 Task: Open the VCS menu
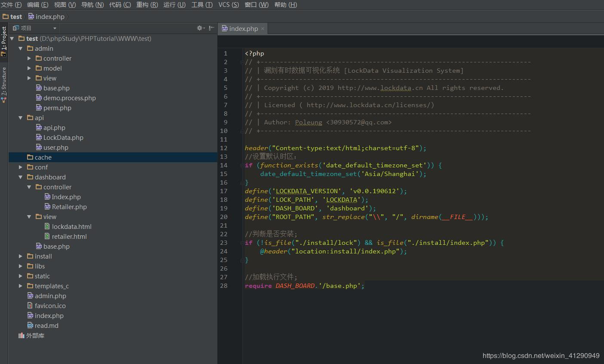228,5
